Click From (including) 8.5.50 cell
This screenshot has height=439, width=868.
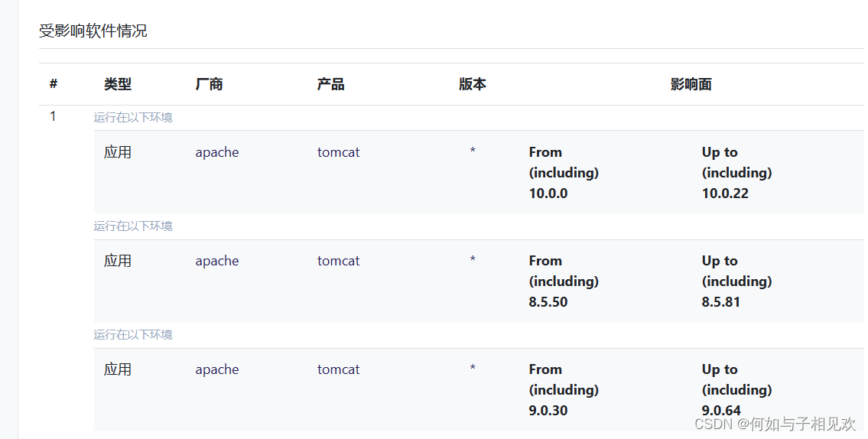point(564,281)
